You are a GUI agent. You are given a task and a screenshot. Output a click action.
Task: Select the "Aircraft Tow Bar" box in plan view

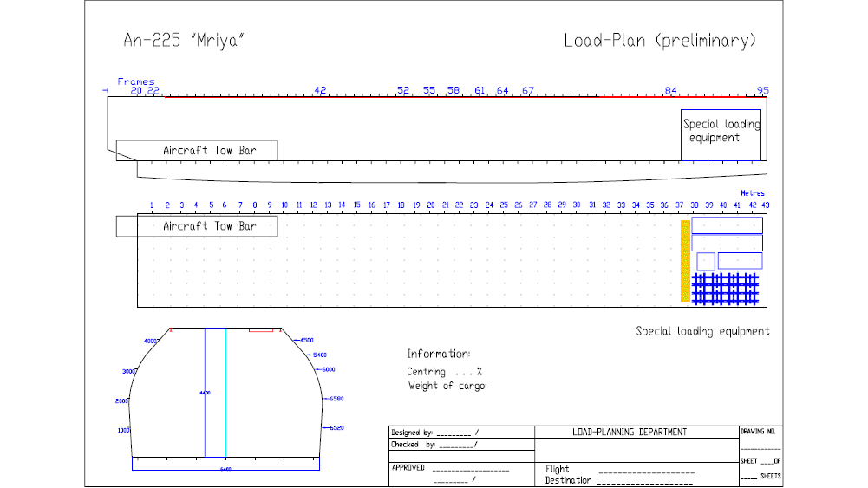pyautogui.click(x=197, y=226)
